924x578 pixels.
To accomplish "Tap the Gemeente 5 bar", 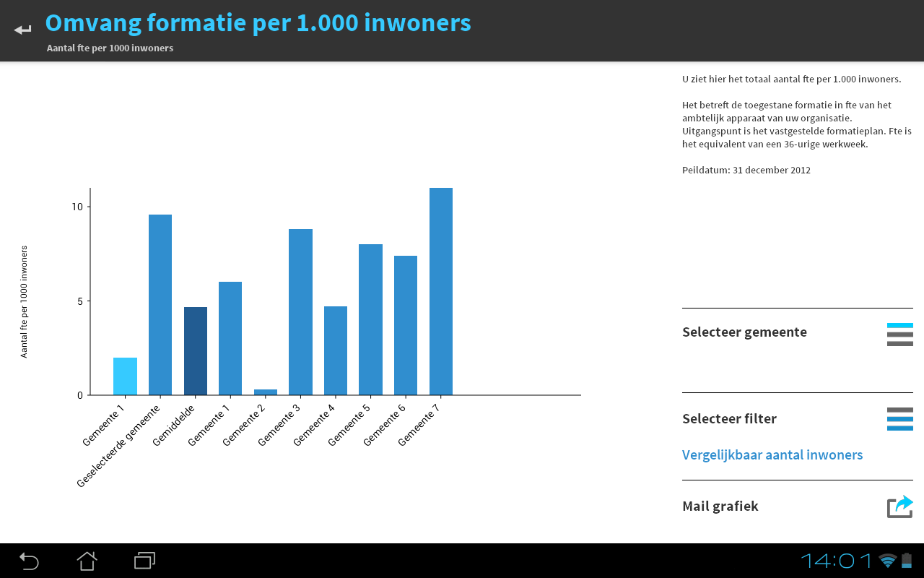I will pyautogui.click(x=370, y=319).
